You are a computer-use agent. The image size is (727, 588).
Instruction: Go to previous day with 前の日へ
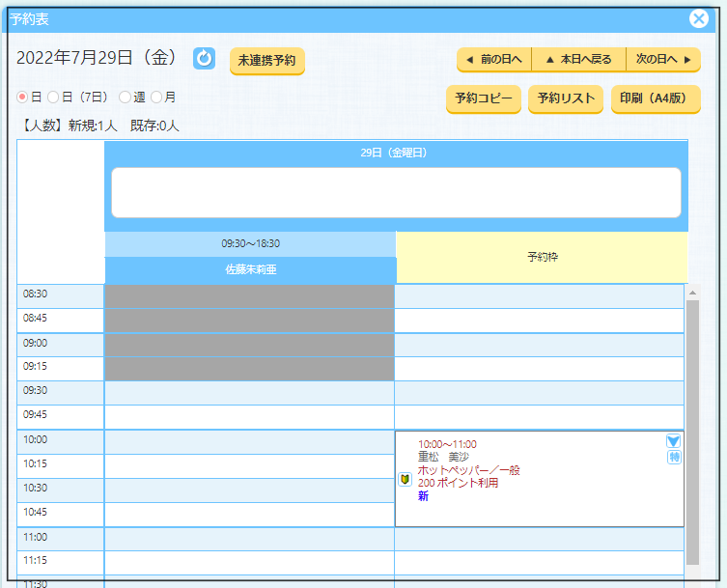[x=493, y=60]
